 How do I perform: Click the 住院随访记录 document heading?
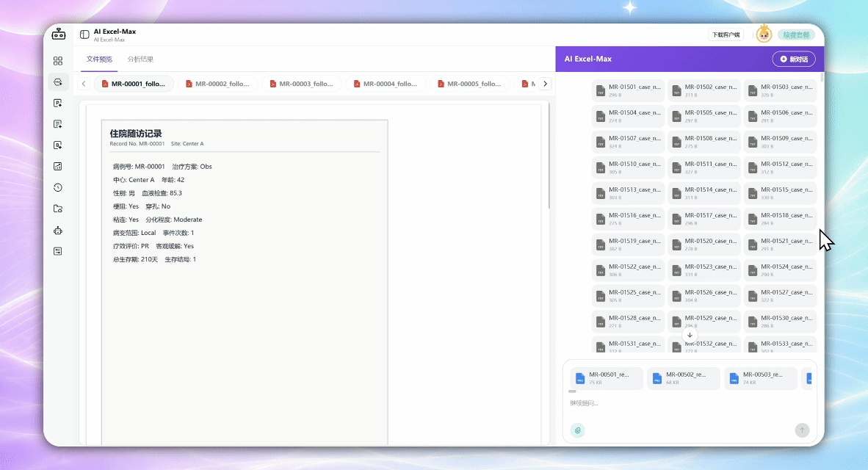[136, 134]
